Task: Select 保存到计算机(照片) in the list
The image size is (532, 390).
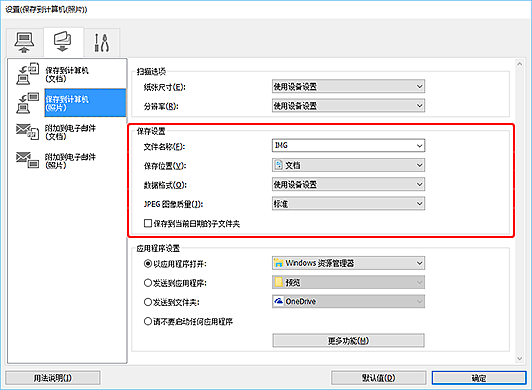Action: [x=85, y=103]
